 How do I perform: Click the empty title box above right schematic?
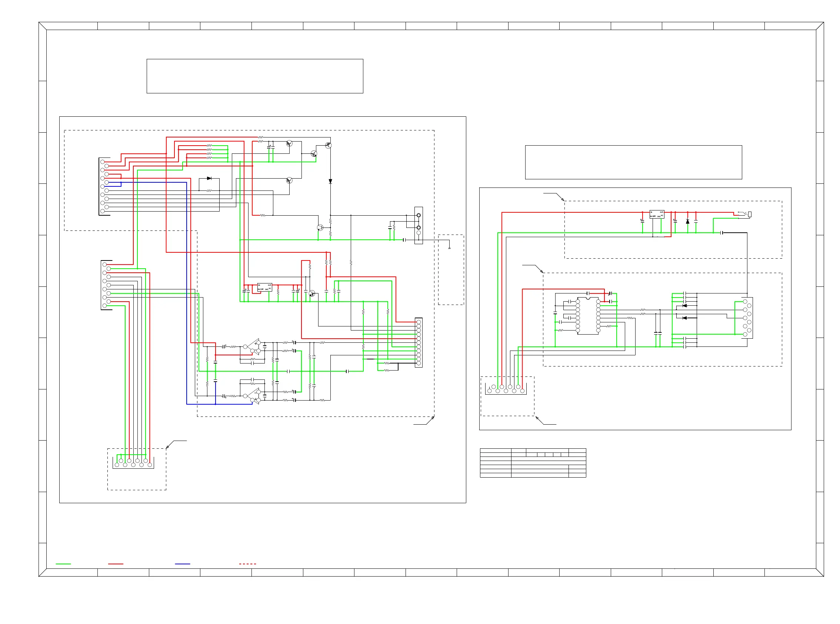click(633, 162)
